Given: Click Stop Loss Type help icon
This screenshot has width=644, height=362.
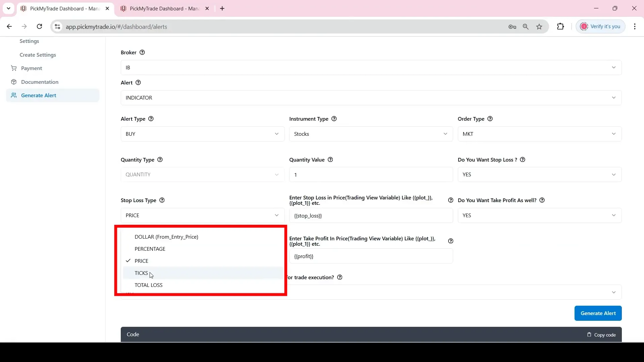Looking at the screenshot, I should [162, 200].
